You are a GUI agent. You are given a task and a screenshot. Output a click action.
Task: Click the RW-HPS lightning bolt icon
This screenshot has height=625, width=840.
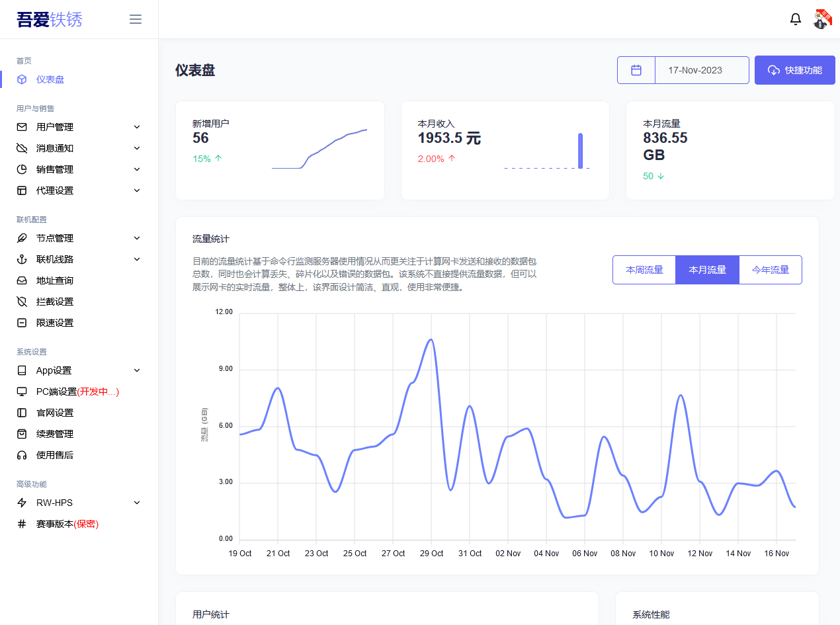[x=22, y=503]
